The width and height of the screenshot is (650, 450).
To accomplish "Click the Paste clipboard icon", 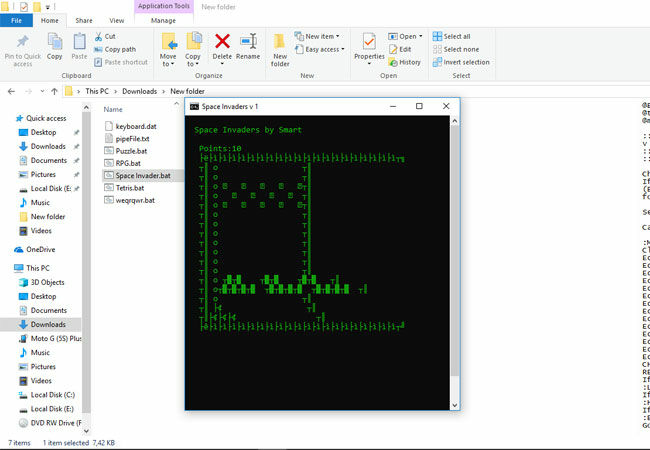I will pyautogui.click(x=79, y=42).
